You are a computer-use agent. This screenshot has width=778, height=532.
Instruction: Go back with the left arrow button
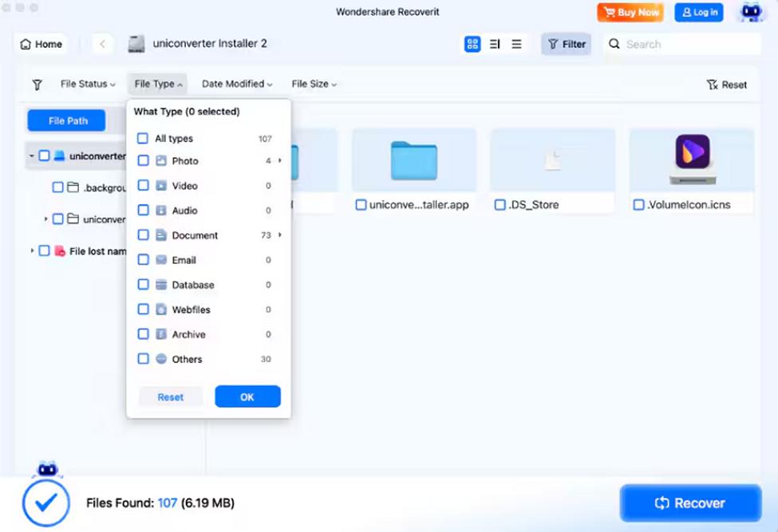click(x=102, y=44)
